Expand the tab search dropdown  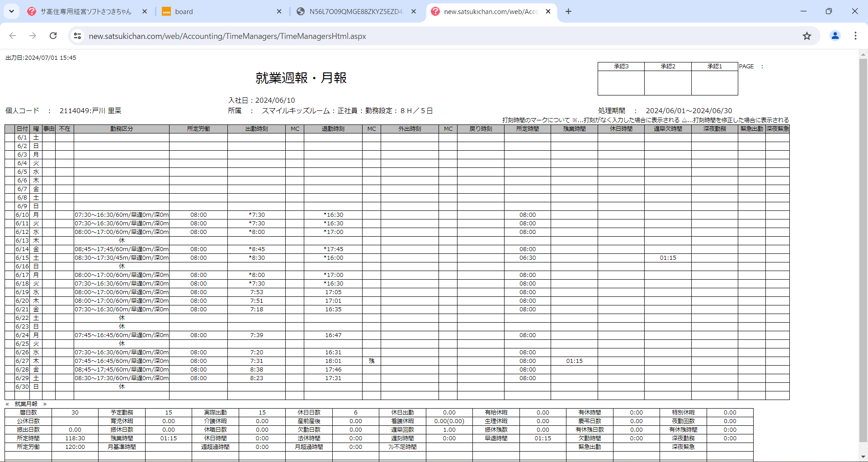coord(11,11)
